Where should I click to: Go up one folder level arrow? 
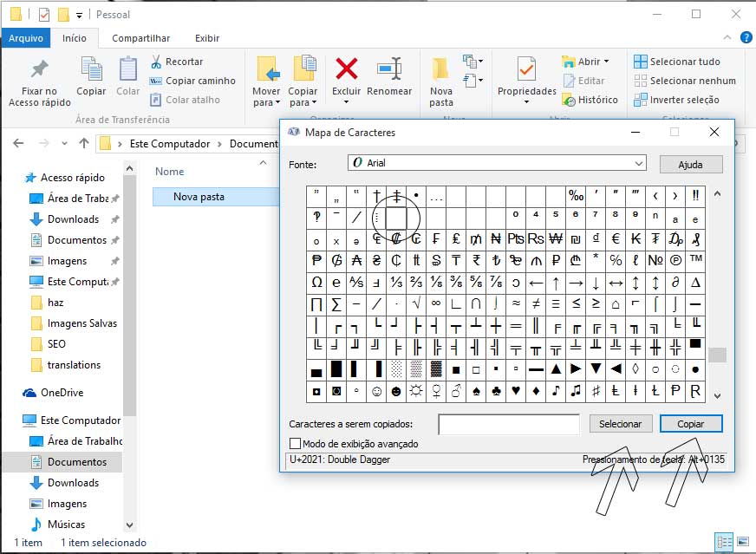pyautogui.click(x=84, y=143)
